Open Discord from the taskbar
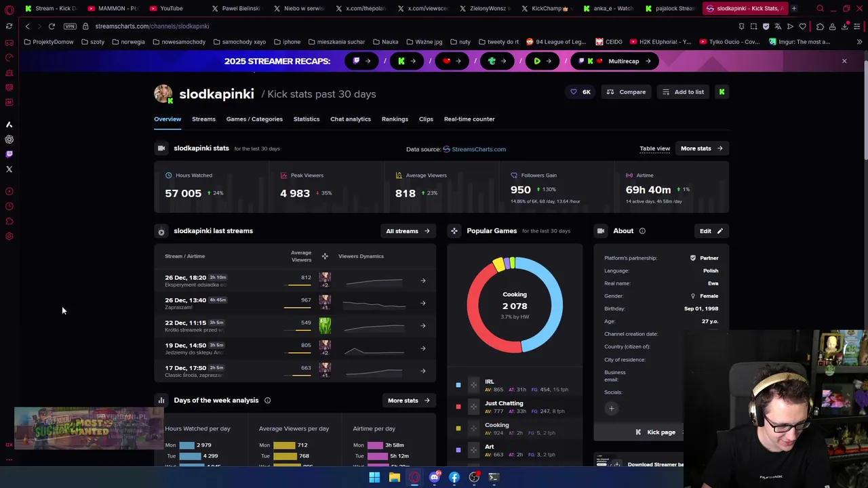Screen dimensions: 868x488 (x=434, y=477)
